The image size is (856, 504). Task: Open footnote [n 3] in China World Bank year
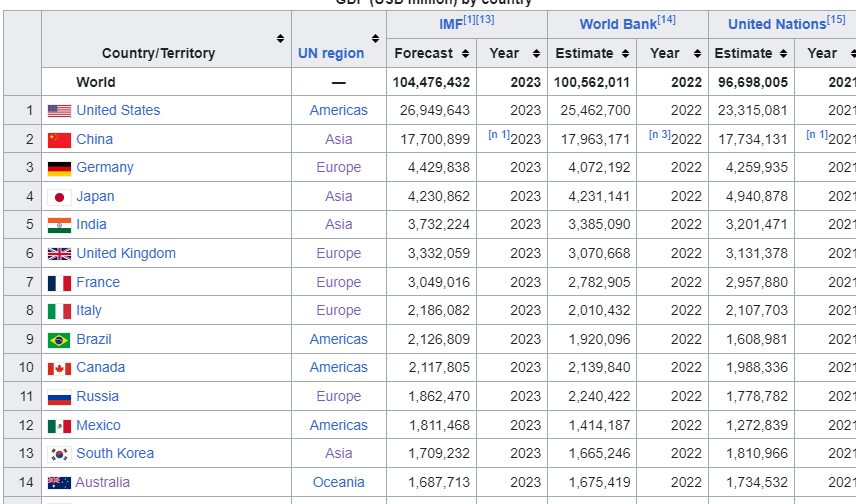point(659,134)
